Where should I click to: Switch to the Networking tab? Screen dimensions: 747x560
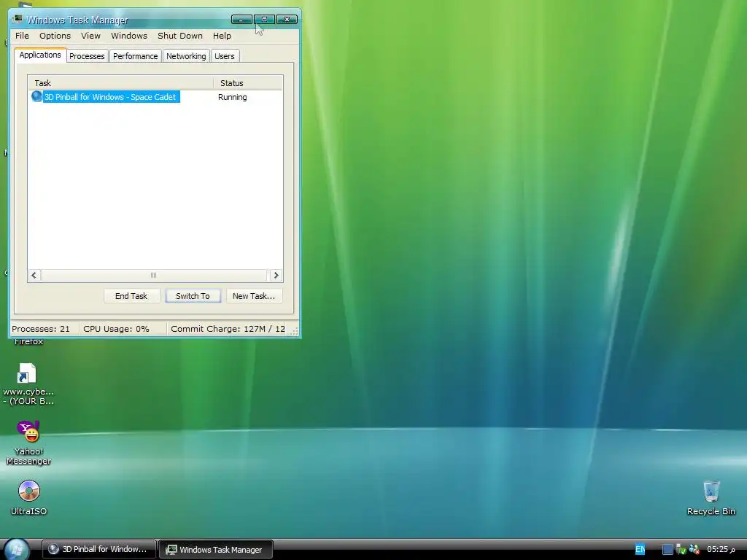pyautogui.click(x=186, y=56)
